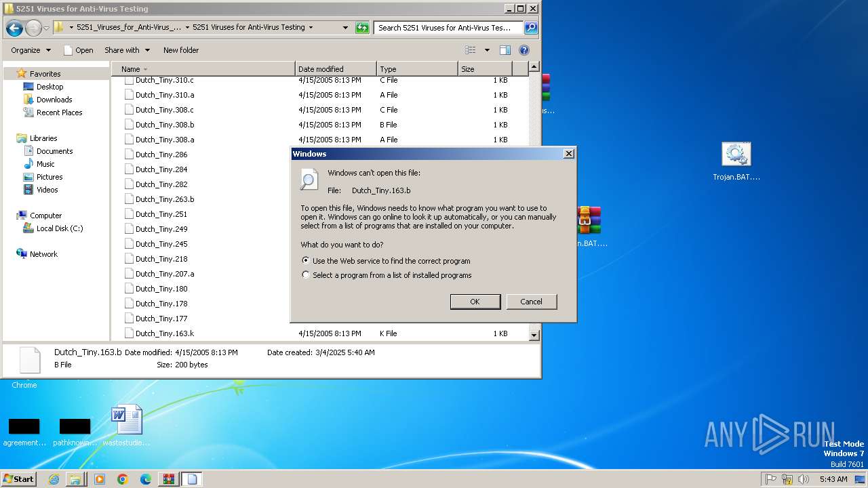Click the Explorer search input field
Viewport: 868px width, 488px height.
click(x=448, y=28)
